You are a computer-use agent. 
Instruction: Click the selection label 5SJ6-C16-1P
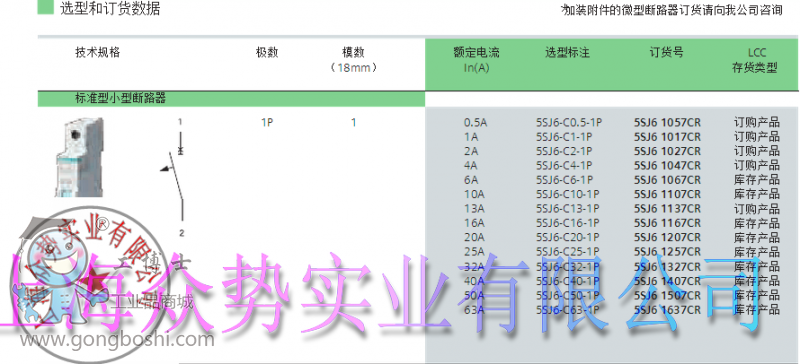(x=567, y=223)
